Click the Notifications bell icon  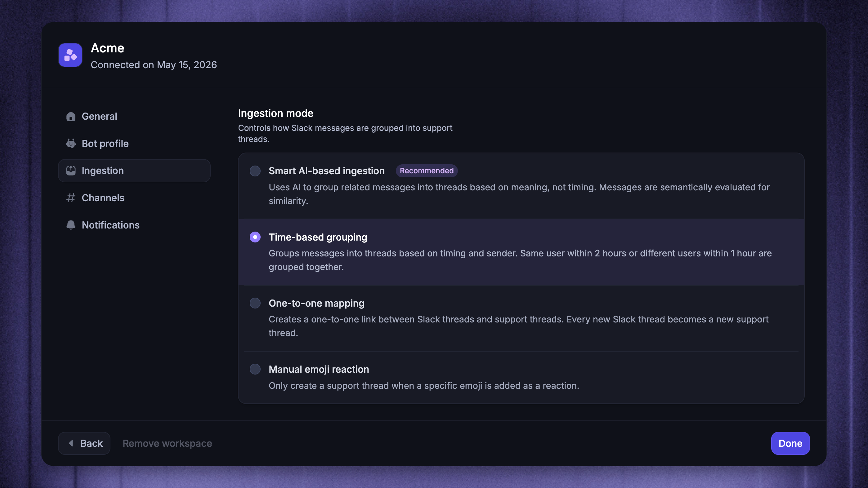coord(71,225)
